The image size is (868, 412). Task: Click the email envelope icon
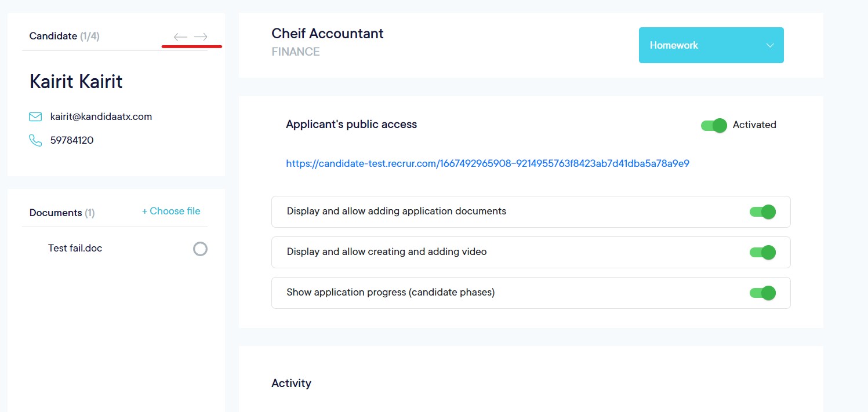pyautogui.click(x=35, y=117)
